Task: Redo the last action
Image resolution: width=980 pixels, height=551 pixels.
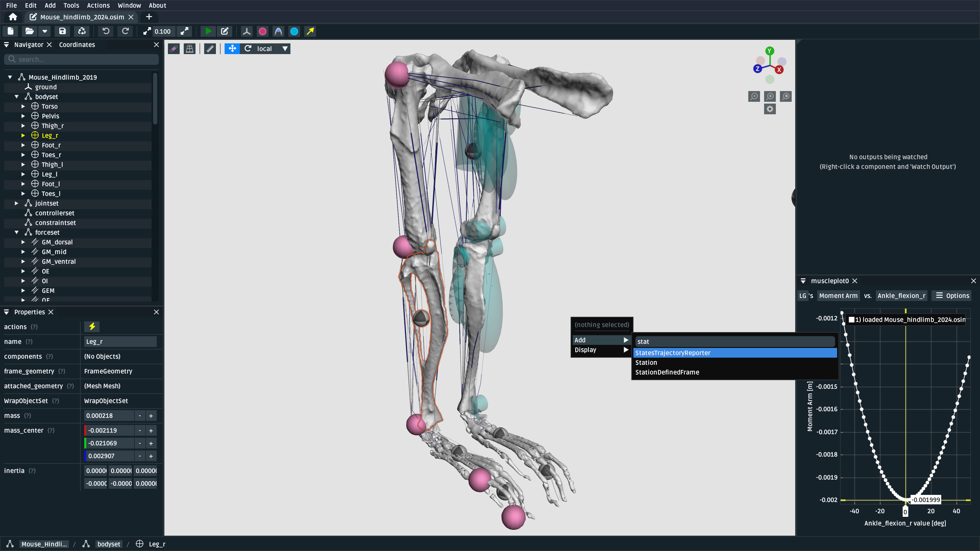Action: [125, 31]
